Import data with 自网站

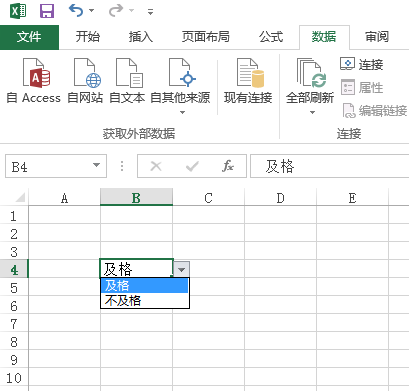tap(85, 80)
